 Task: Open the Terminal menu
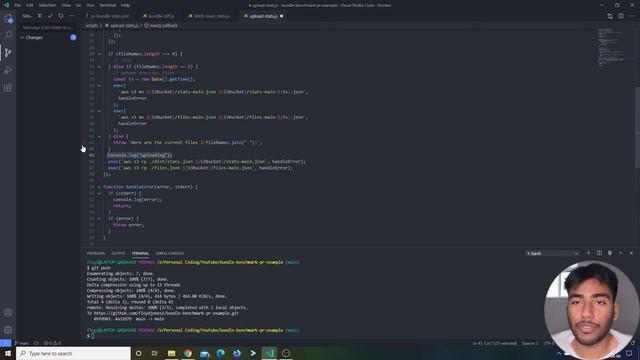(x=108, y=5)
